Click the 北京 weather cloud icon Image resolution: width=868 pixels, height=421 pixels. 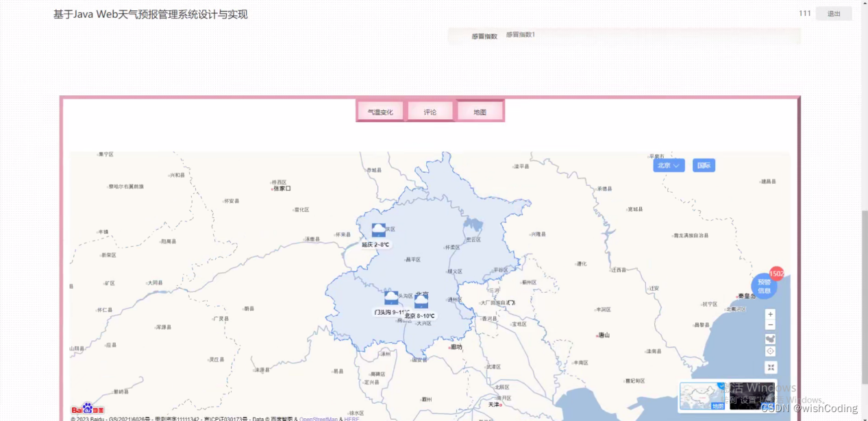tap(421, 301)
